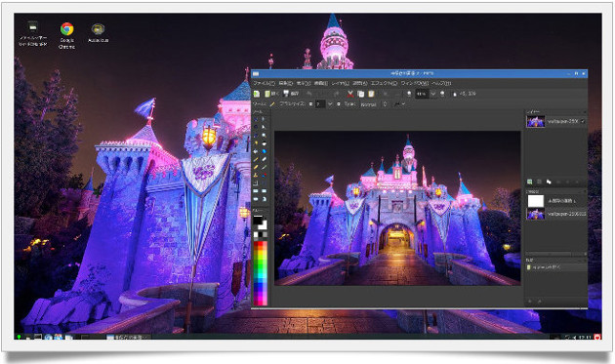Click the black primary color swatch

click(x=258, y=220)
